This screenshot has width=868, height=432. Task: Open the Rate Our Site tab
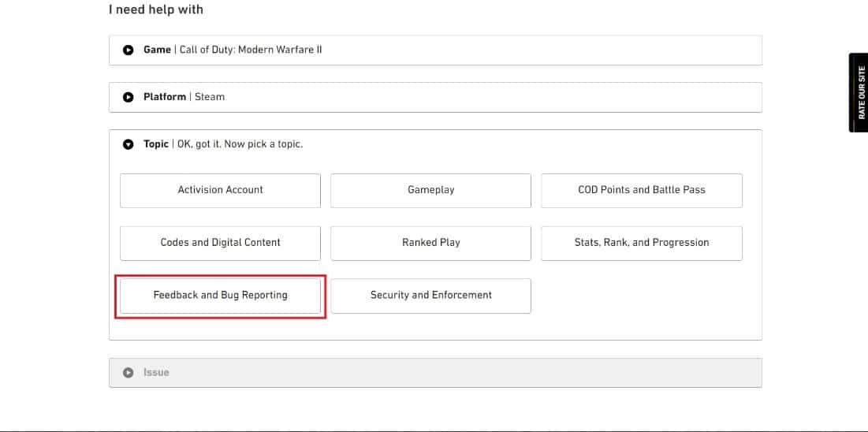tap(859, 92)
